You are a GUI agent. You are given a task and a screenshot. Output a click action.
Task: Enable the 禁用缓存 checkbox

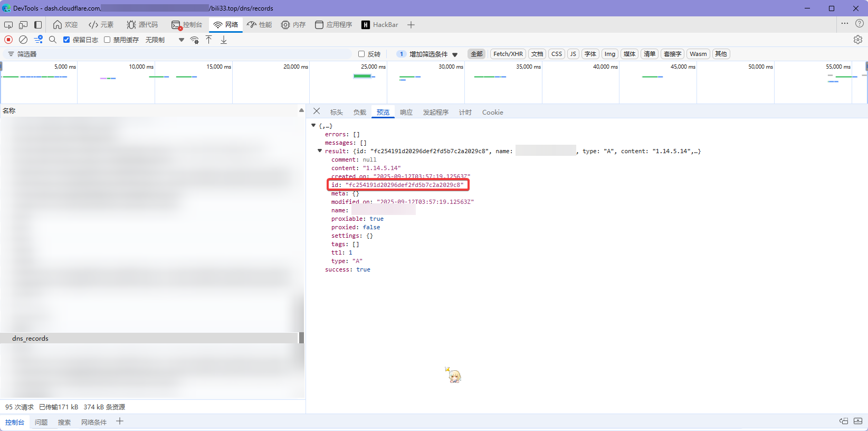[107, 40]
